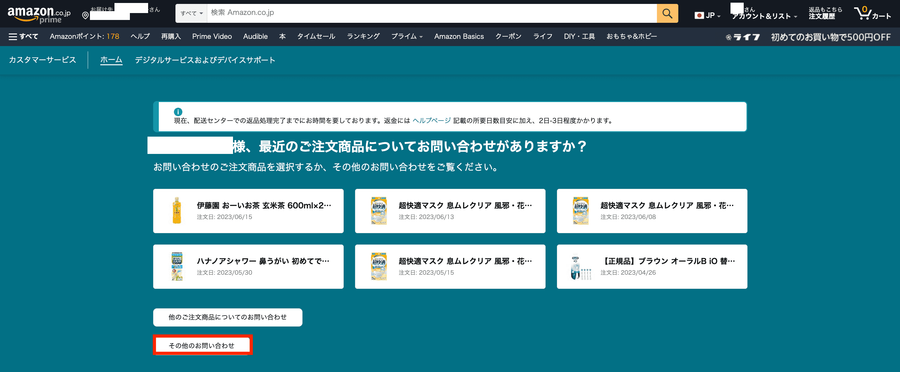Go to Amazon Basics
Screen dimensions: 900x372
click(459, 36)
